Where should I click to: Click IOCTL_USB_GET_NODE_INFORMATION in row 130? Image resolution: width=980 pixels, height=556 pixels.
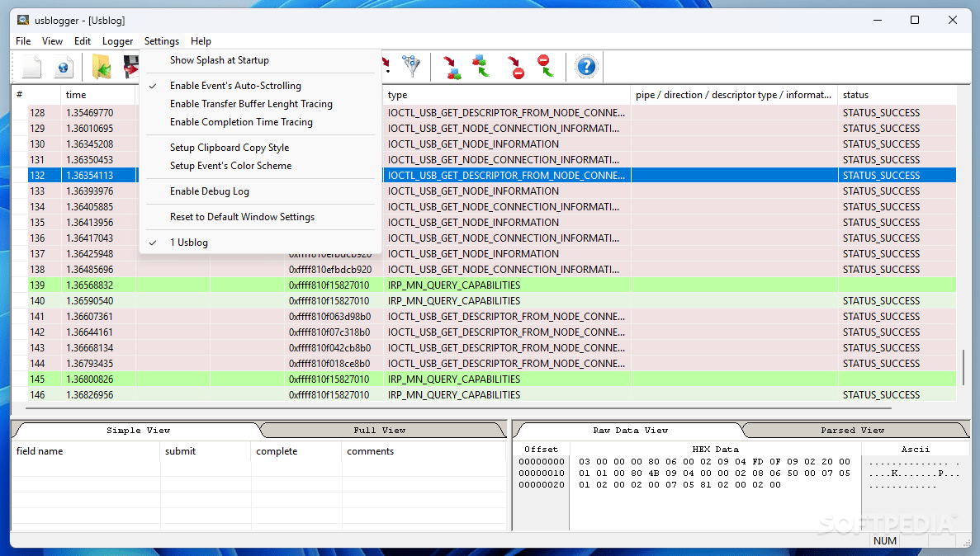point(473,144)
